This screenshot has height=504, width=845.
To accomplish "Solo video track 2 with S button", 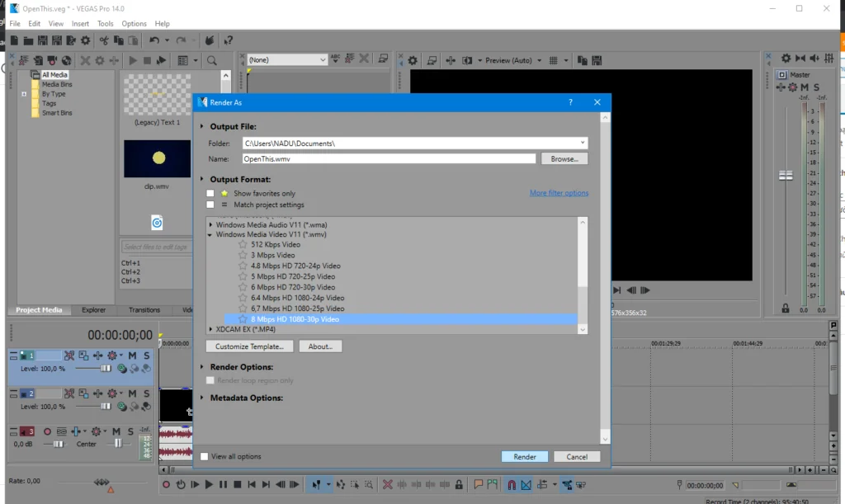I will 147,393.
